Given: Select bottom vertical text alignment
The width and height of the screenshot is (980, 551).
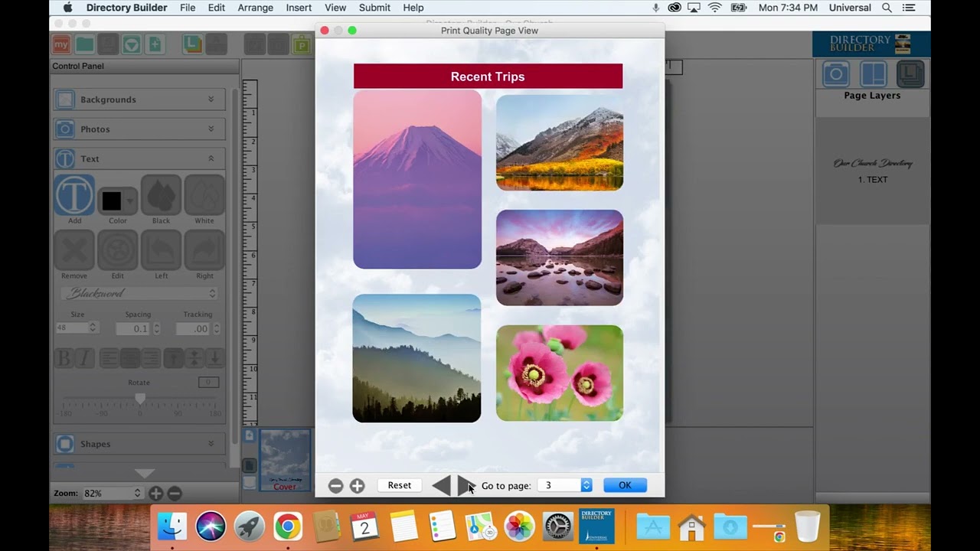Looking at the screenshot, I should point(215,357).
